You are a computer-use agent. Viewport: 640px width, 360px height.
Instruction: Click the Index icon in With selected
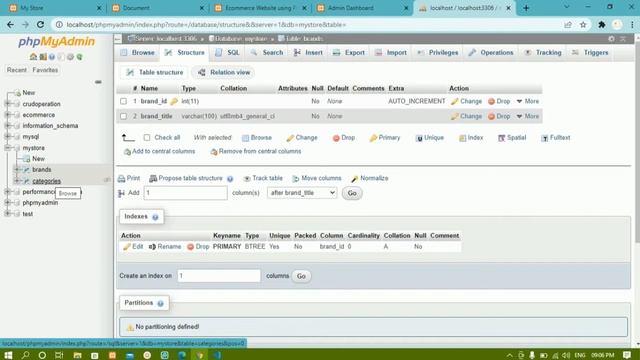[x=462, y=138]
